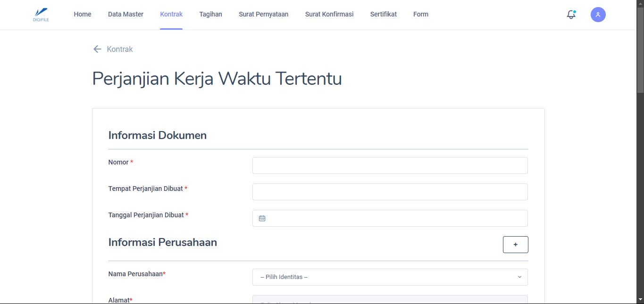Click the page vertical scrollbar
The height and width of the screenshot is (304, 644).
tap(640, 47)
